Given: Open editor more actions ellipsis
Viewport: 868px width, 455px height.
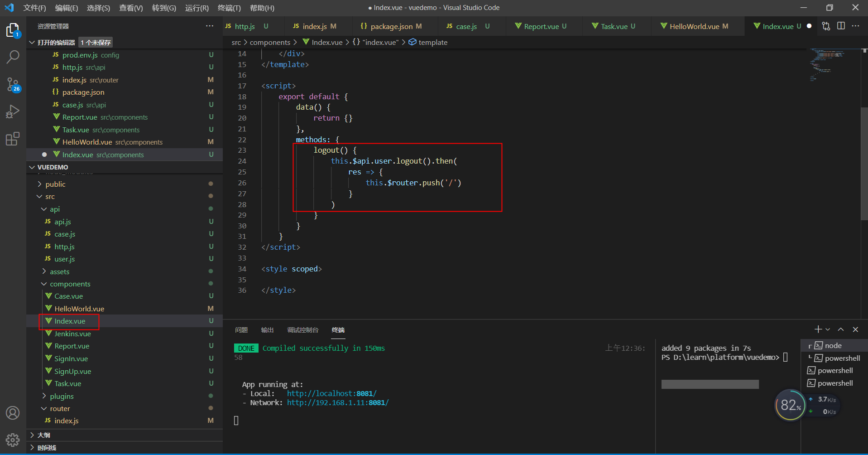Looking at the screenshot, I should point(855,26).
